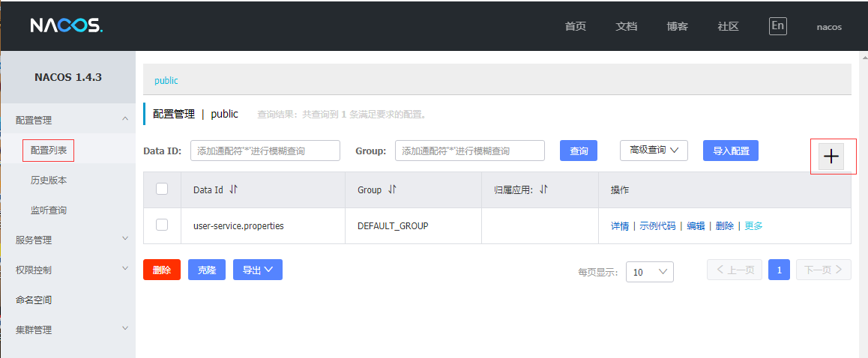Viewport: 868px width, 358px height.
Task: Click the nacos user name
Action: pos(829,26)
